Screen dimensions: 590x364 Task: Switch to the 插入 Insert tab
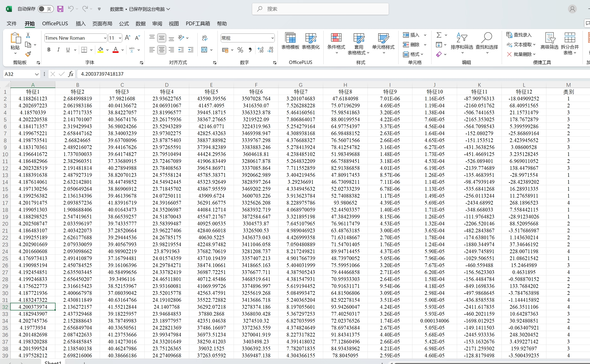[x=81, y=24]
